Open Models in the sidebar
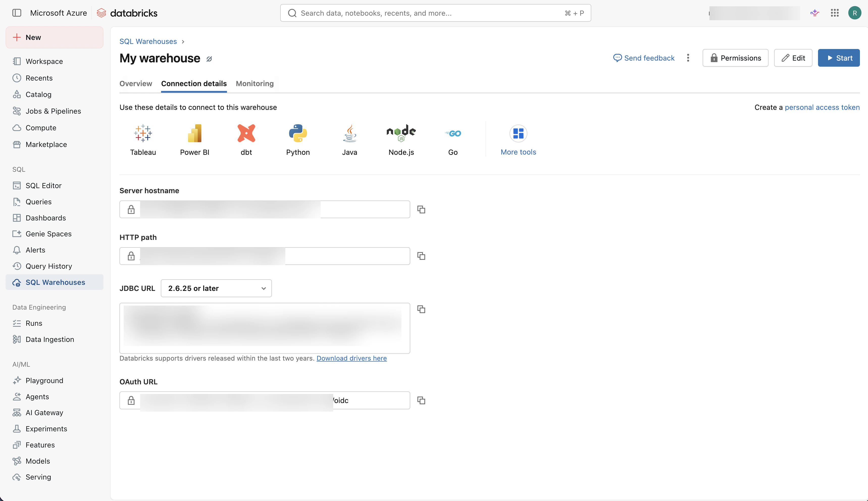The height and width of the screenshot is (501, 868). 54,461
